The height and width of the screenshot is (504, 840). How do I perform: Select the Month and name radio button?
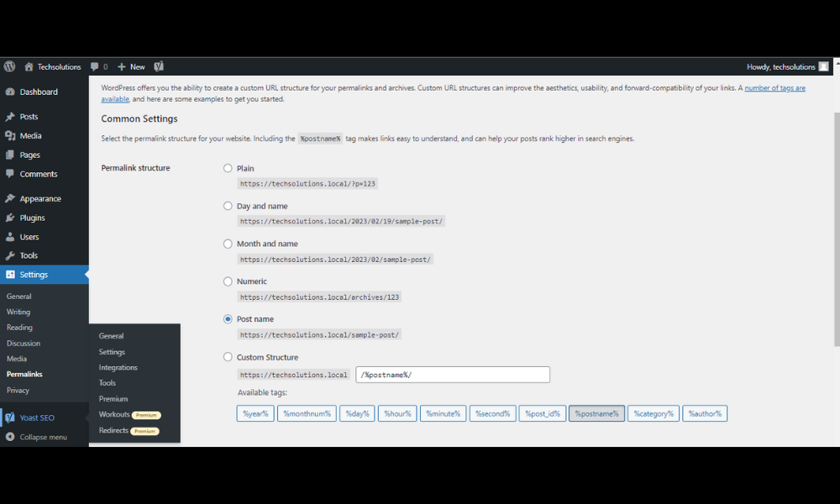point(228,244)
